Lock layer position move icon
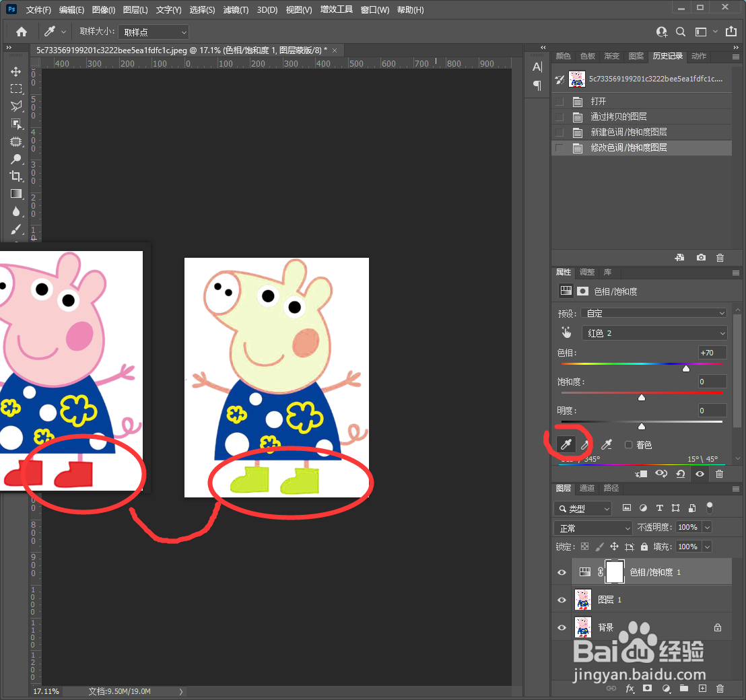This screenshot has height=700, width=746. click(x=614, y=547)
